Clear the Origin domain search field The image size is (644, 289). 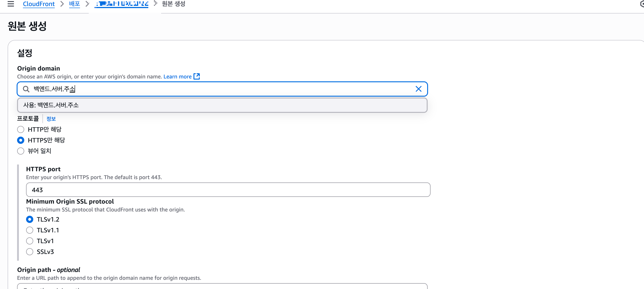pos(418,89)
